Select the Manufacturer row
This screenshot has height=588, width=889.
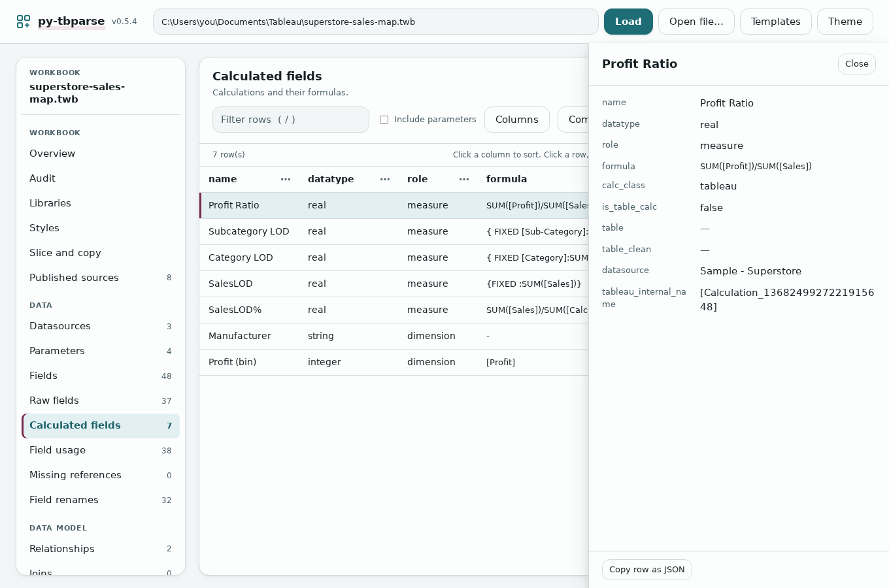tap(394, 336)
